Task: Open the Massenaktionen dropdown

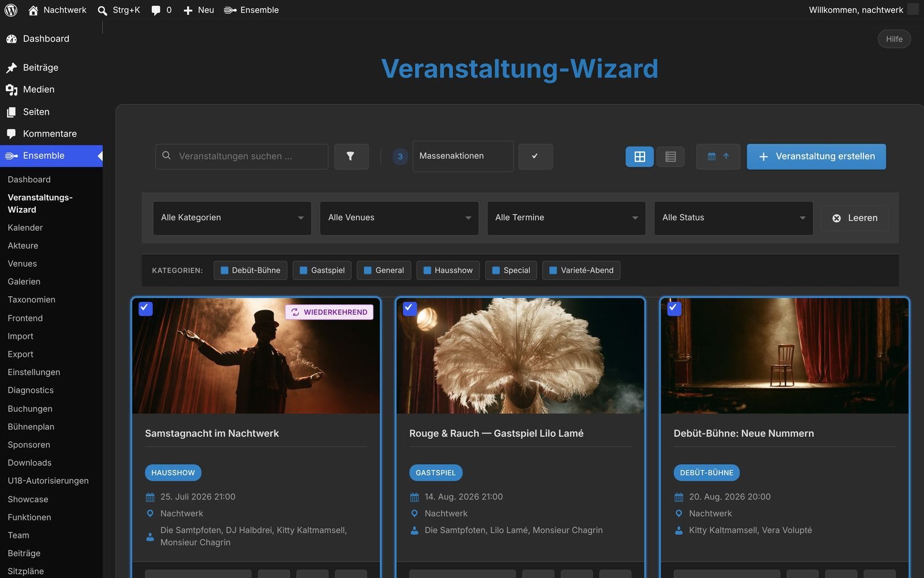Action: click(463, 156)
